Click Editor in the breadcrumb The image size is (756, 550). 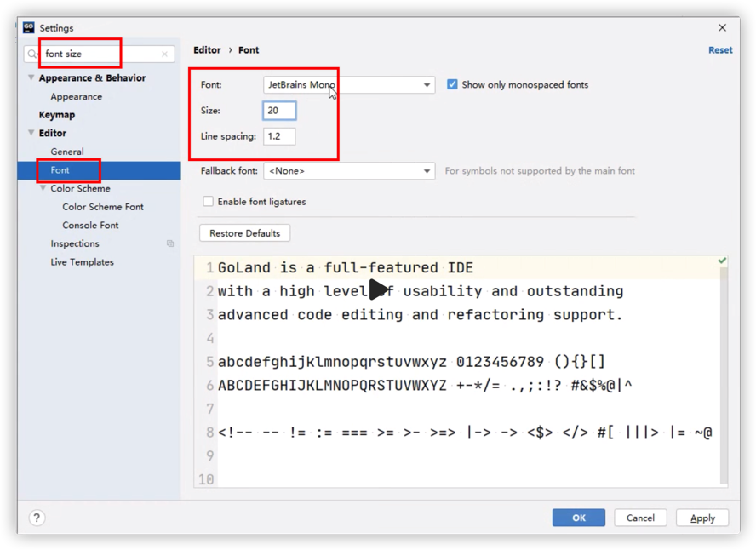pos(207,50)
